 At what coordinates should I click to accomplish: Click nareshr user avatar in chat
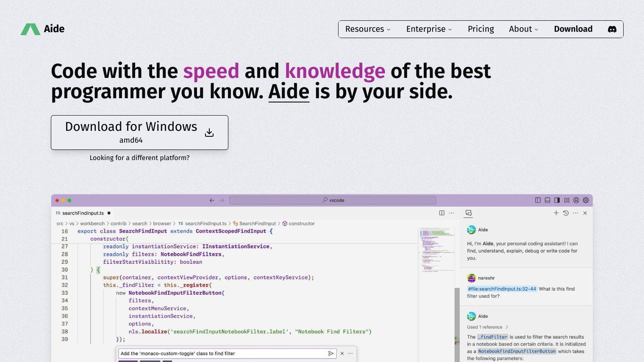[x=471, y=278]
